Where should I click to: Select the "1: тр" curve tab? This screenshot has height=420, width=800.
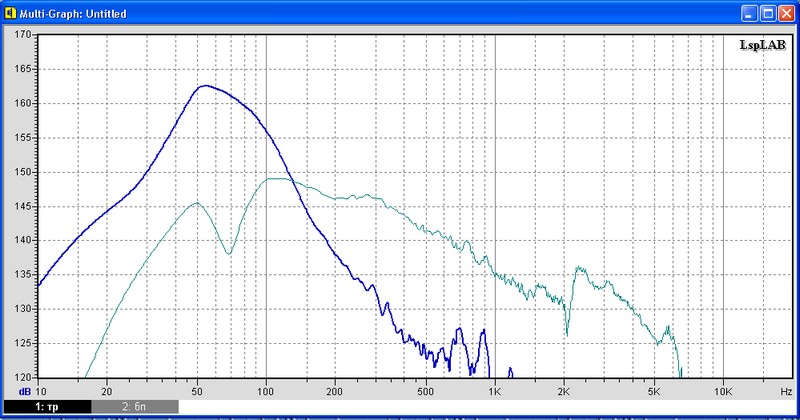47,407
